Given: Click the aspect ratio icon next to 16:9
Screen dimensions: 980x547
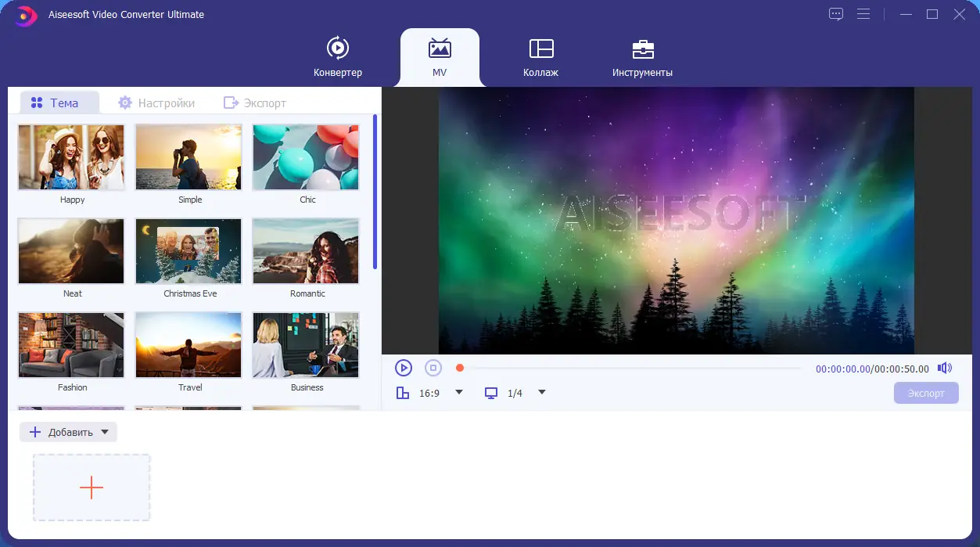Looking at the screenshot, I should click(403, 393).
